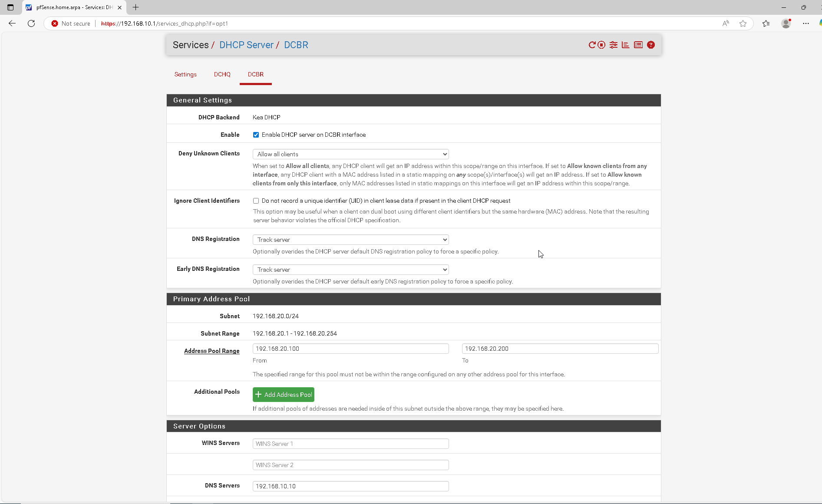Image resolution: width=822 pixels, height=504 pixels.
Task: Click the address pool To field
Action: pyautogui.click(x=560, y=349)
